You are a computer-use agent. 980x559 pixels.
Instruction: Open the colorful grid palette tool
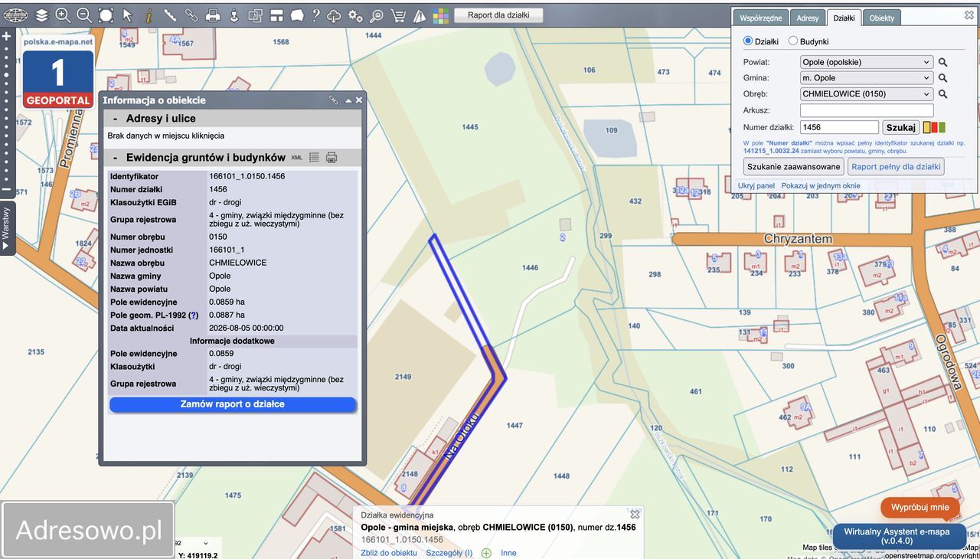441,15
